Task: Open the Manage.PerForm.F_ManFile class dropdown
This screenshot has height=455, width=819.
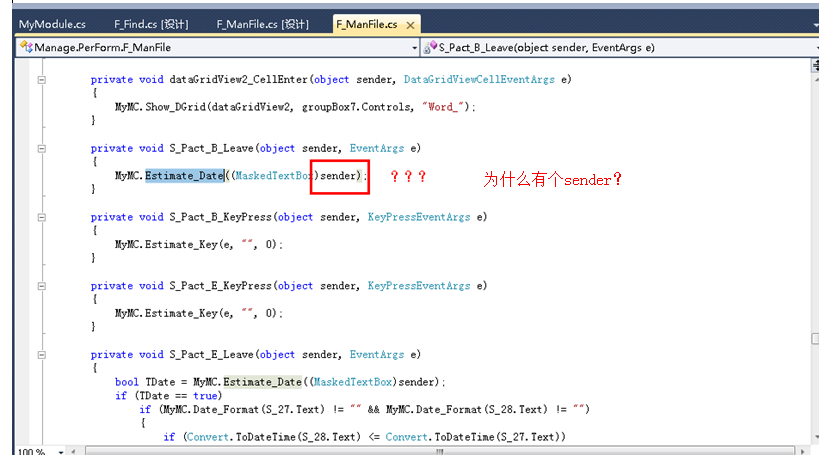Action: pyautogui.click(x=415, y=48)
